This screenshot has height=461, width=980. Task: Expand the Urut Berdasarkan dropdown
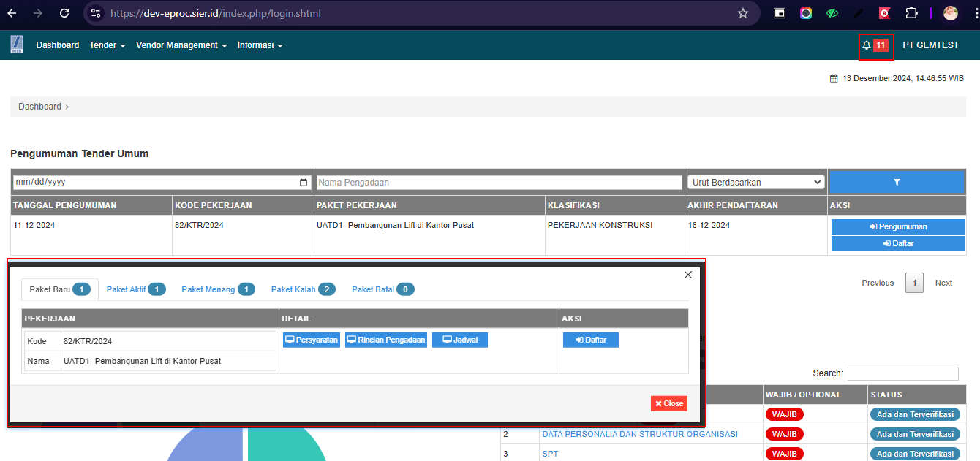click(x=755, y=183)
